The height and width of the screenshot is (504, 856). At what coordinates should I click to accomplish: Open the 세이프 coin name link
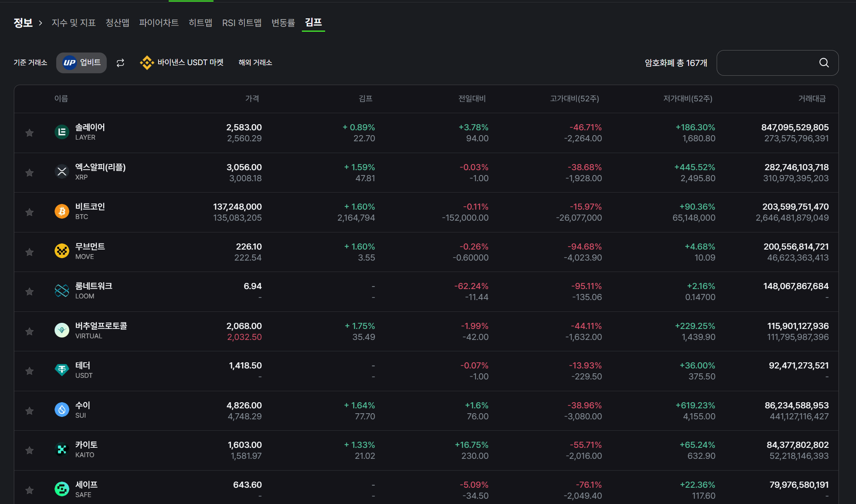[x=86, y=484]
